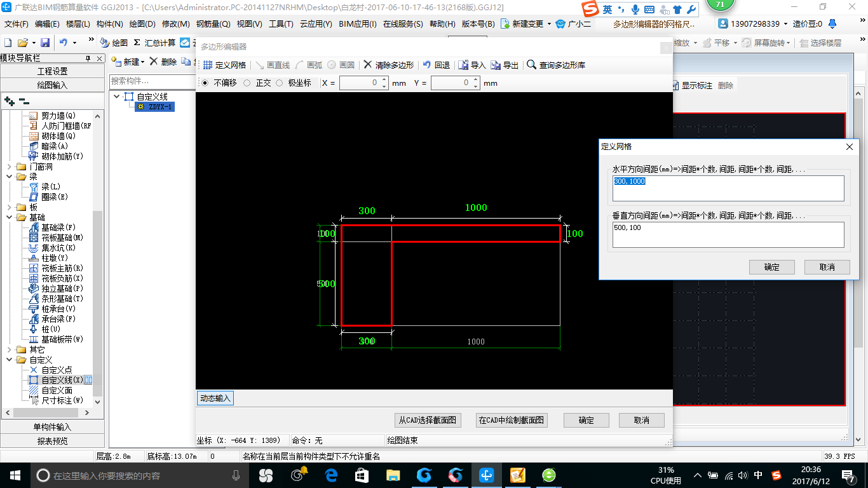868x488 pixels.
Task: Open the 工具(T) menu
Action: [x=281, y=24]
